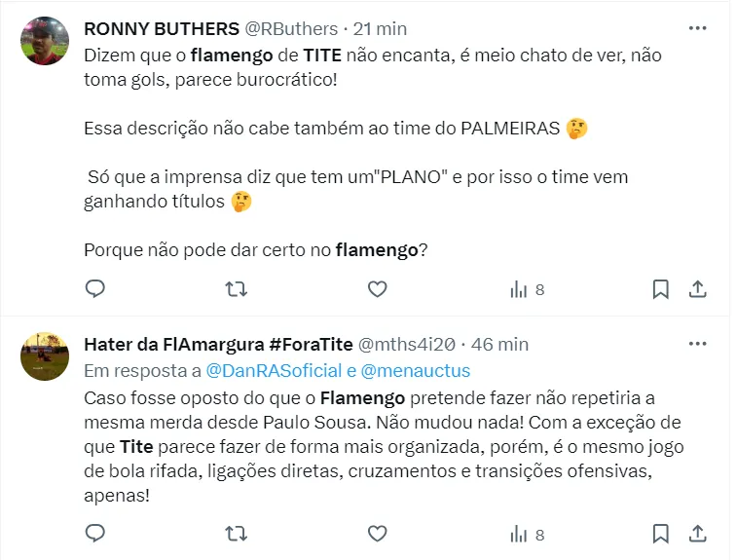The image size is (737, 560).
Task: Bookmark Hater da FlAmargura's tweet
Action: pyautogui.click(x=660, y=534)
